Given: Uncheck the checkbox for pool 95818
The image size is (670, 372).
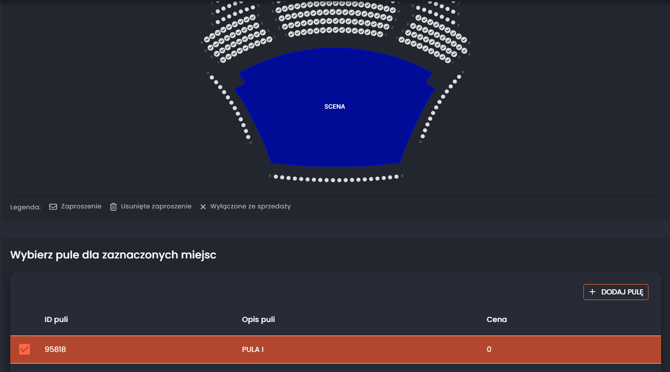Looking at the screenshot, I should pyautogui.click(x=24, y=349).
